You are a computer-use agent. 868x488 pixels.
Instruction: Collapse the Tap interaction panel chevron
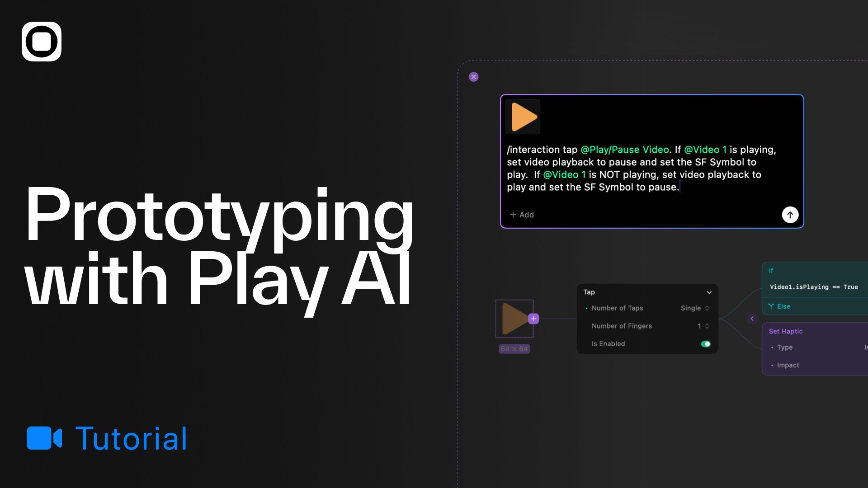click(x=709, y=292)
